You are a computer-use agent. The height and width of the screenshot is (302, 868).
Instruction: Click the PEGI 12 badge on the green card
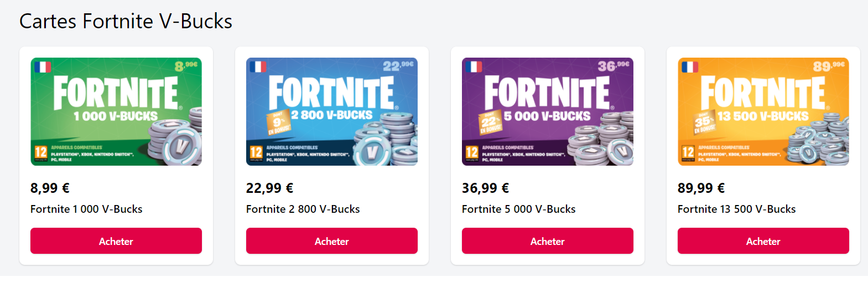41,153
